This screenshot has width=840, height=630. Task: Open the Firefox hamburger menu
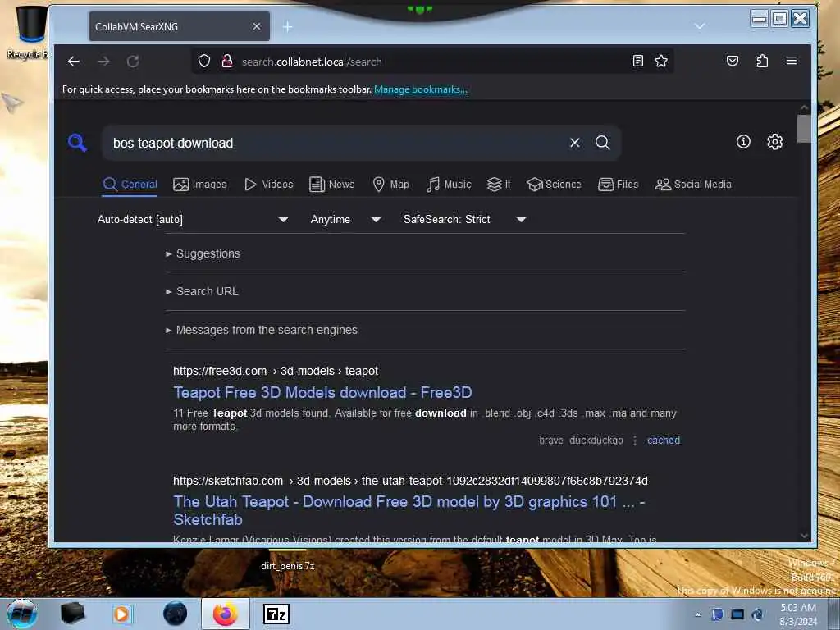(792, 61)
